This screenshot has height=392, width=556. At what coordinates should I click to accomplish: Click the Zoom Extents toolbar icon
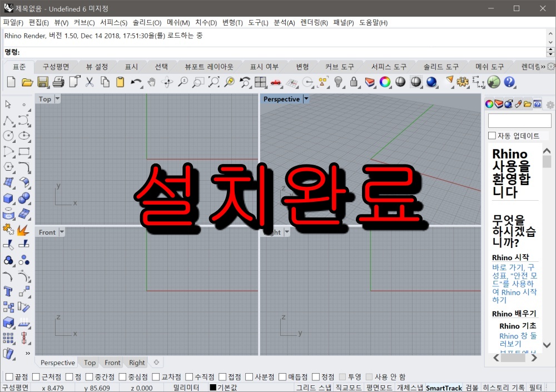click(214, 82)
